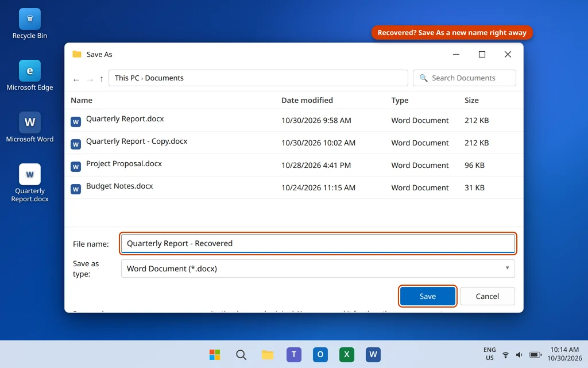Click the ENG US language indicator

[x=489, y=354]
